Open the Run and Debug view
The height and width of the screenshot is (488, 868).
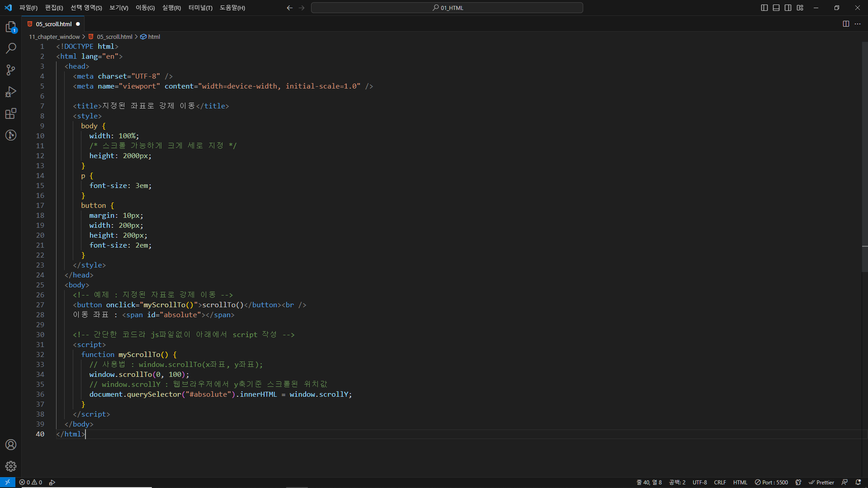[x=11, y=92]
